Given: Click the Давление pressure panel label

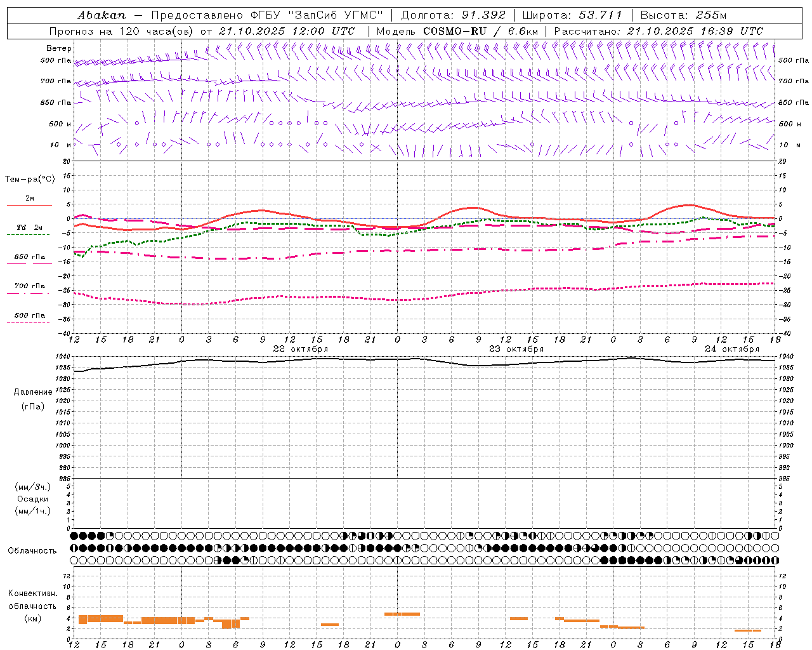Looking at the screenshot, I should tap(33, 392).
